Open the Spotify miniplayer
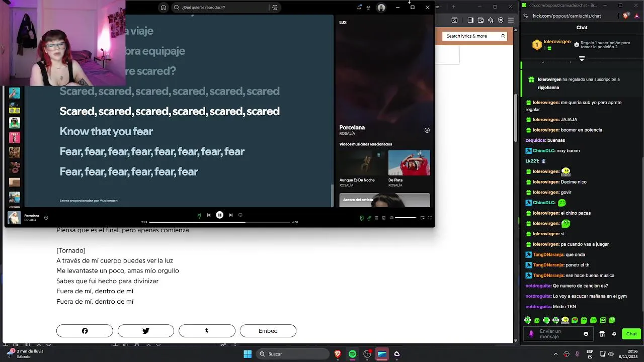 (x=422, y=218)
